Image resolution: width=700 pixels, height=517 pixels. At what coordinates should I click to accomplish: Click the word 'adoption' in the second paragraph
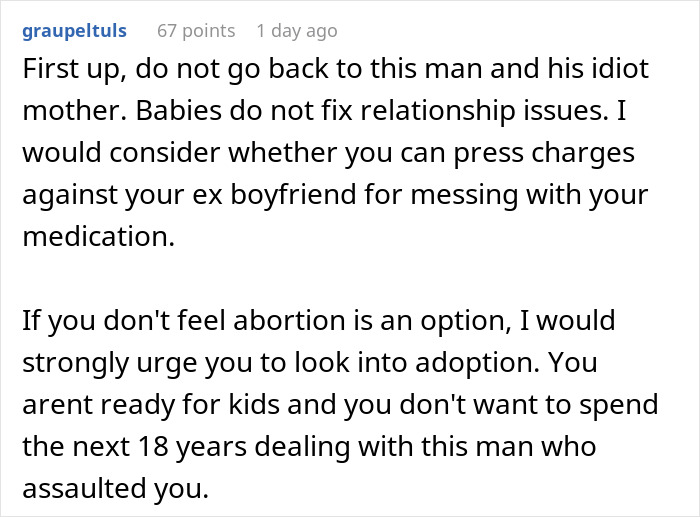(477, 363)
